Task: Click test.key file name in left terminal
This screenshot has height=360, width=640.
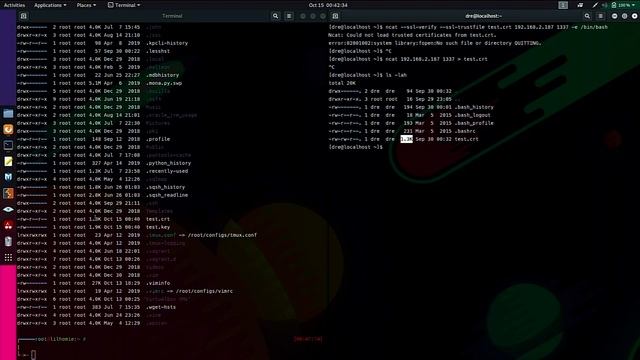Action: pos(158,227)
